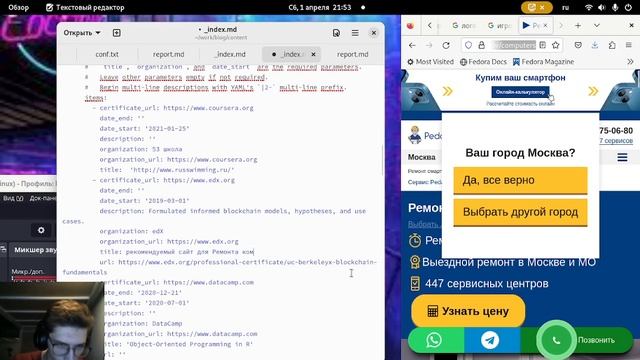640x360 pixels.
Task: Click the padlock site info icon
Action: click(x=482, y=45)
